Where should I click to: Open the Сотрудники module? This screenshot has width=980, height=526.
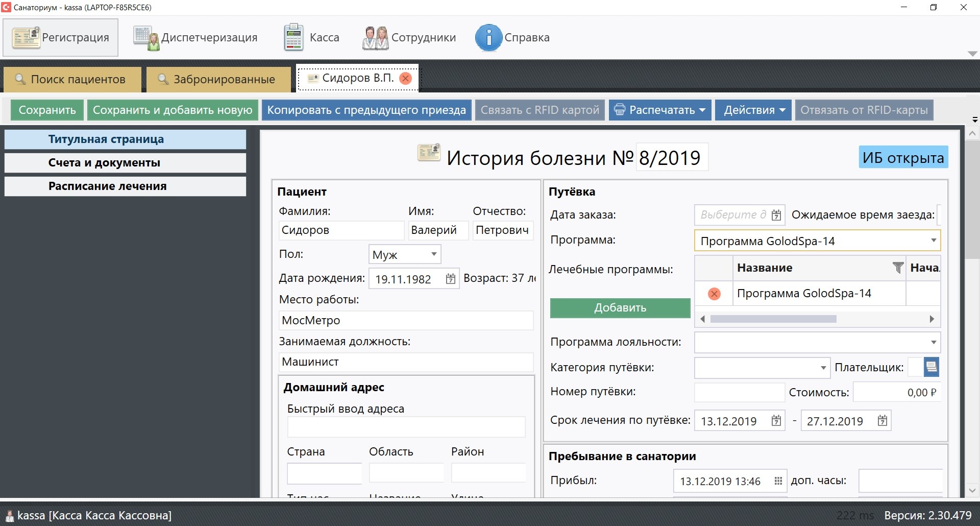click(375, 38)
